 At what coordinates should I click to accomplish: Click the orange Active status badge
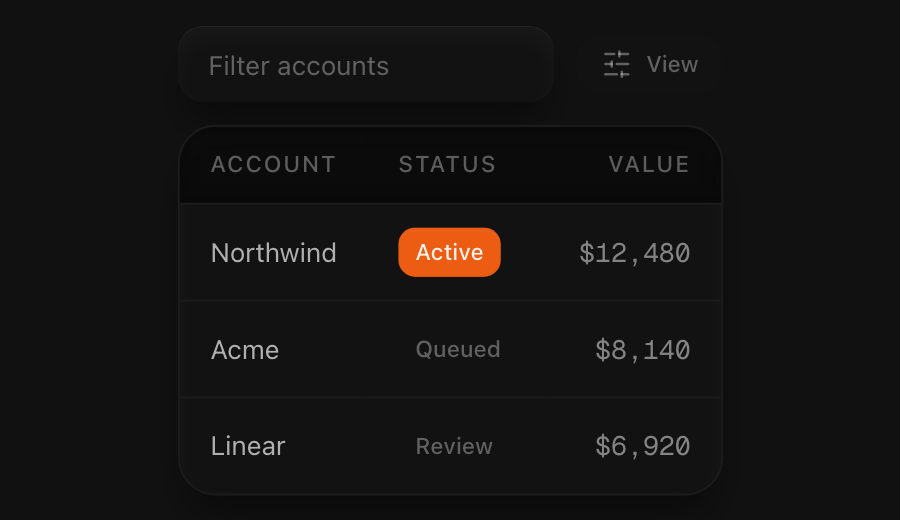click(449, 253)
